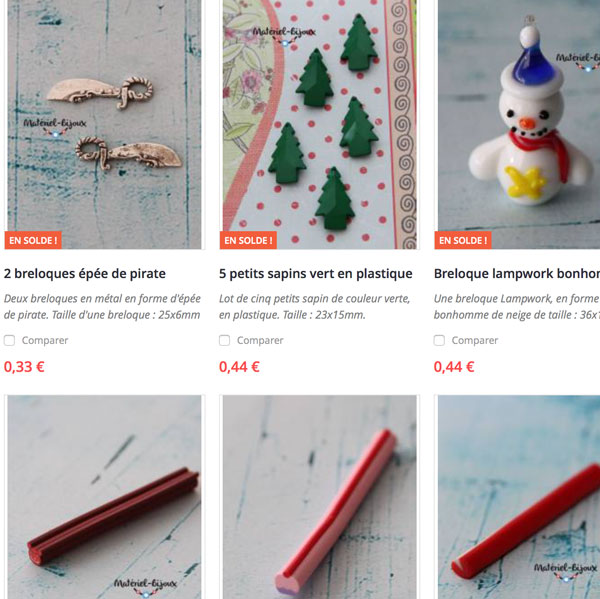
Task: Tick Comparer for the lampwork snowman charm
Action: pos(439,340)
